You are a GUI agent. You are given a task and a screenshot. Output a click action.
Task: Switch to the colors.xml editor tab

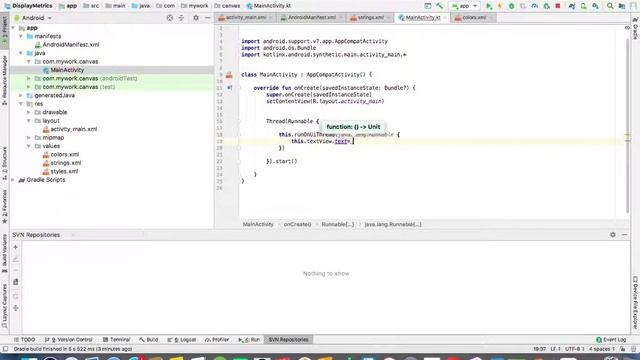click(x=473, y=18)
